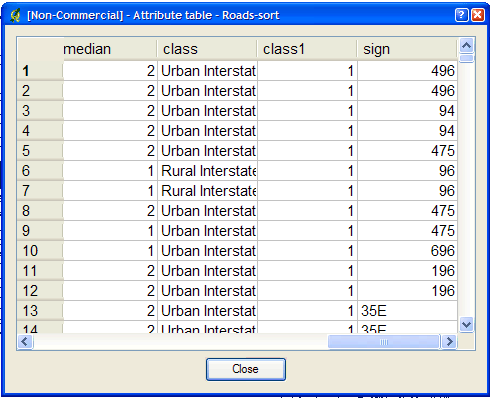The image size is (490, 398).
Task: Click the help question mark icon
Action: pos(462,15)
